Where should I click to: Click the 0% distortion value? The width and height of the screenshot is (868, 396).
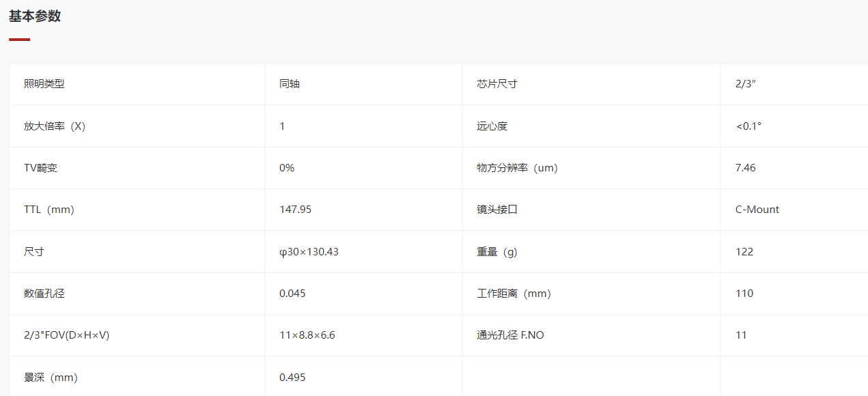pos(287,168)
